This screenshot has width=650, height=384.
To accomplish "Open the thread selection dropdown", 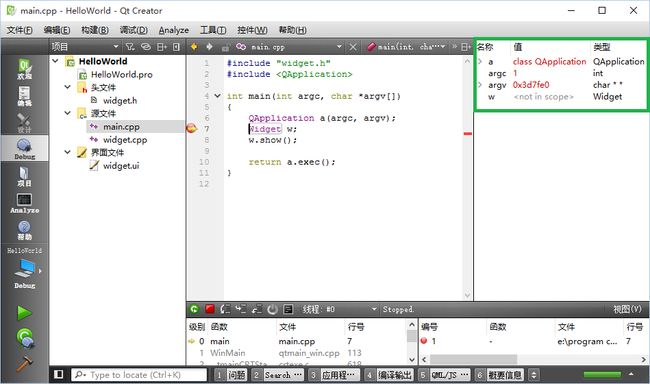I will [x=374, y=309].
